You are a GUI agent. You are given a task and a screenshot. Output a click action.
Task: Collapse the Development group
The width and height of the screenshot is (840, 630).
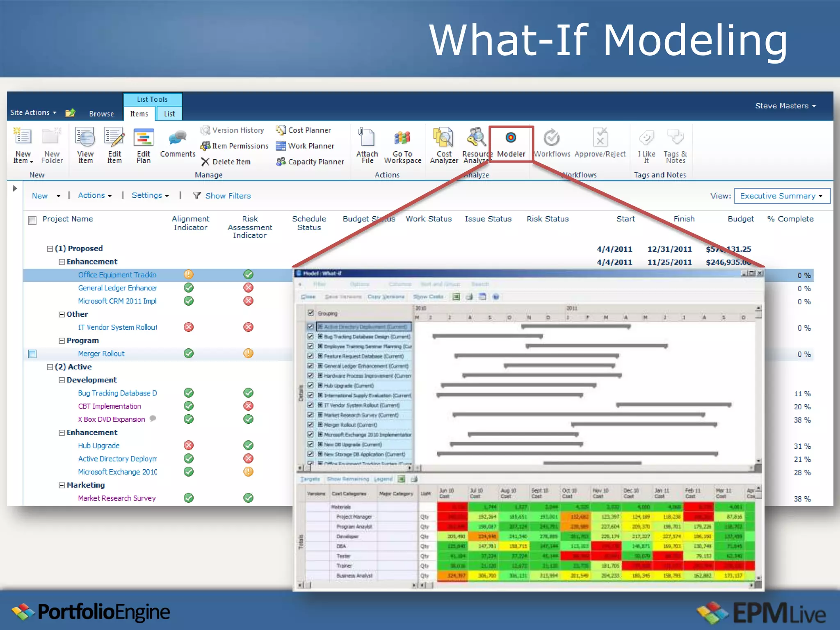[62, 380]
